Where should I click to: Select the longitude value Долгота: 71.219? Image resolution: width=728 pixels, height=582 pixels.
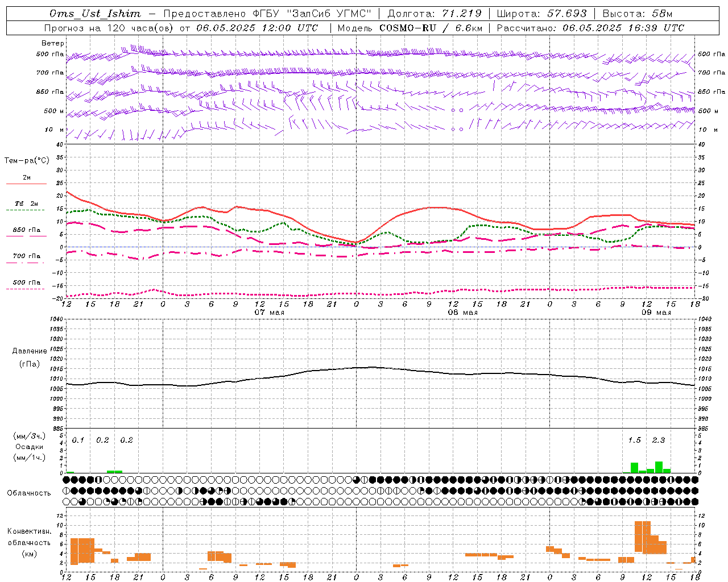[435, 14]
